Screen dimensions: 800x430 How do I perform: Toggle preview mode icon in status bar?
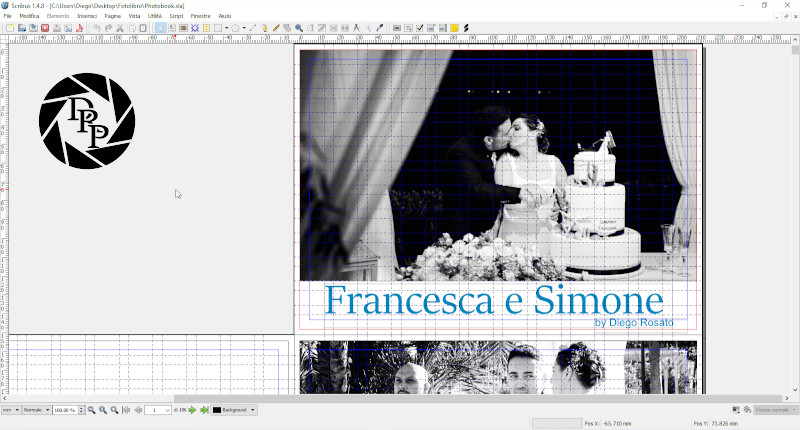click(746, 410)
